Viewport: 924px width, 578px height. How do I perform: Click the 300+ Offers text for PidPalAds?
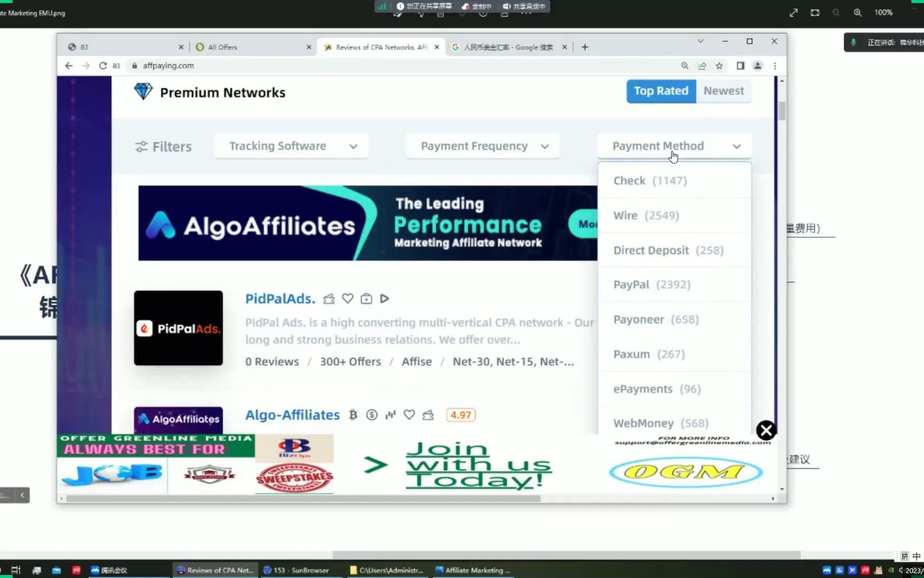(350, 362)
